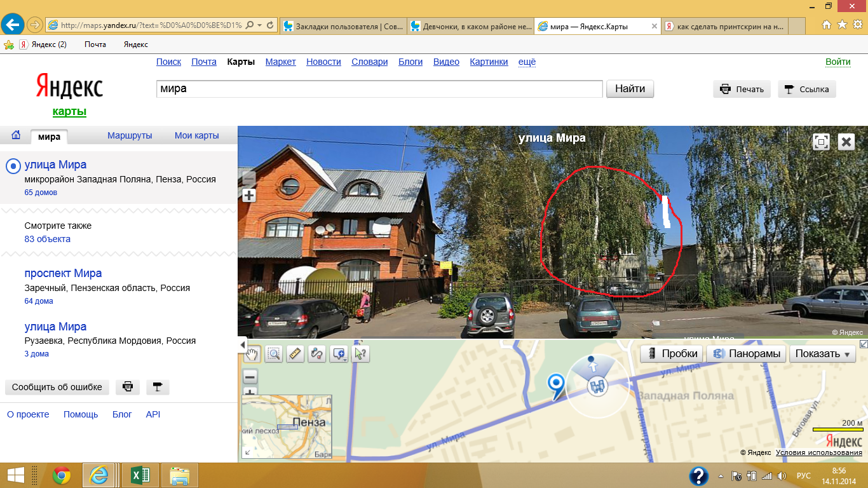Click the collapse-map corner arrow icon
This screenshot has height=488, width=868.
(x=864, y=344)
